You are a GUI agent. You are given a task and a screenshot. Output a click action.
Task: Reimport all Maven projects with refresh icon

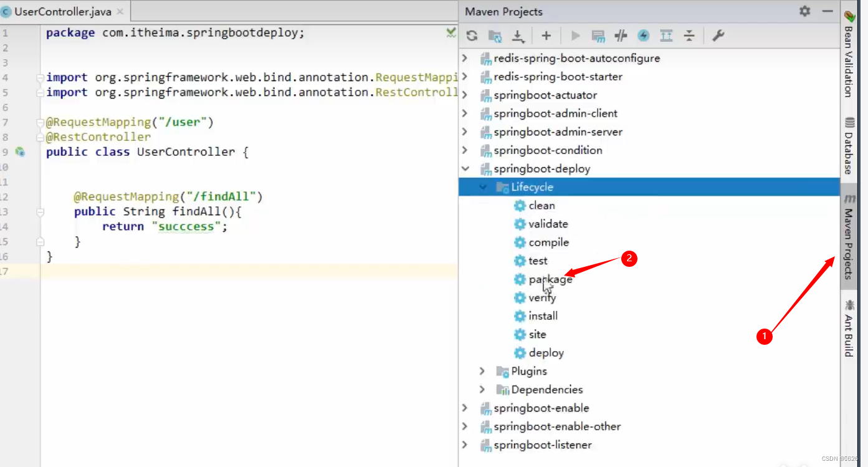[x=472, y=36]
